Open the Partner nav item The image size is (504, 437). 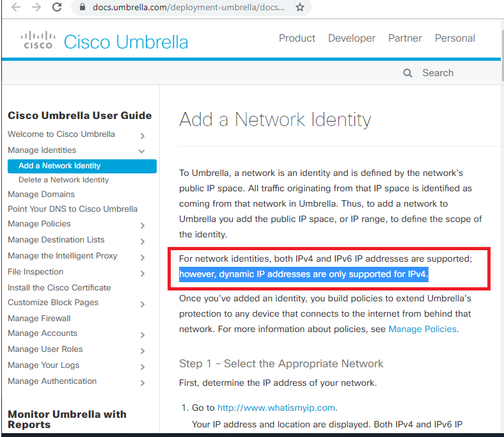point(405,38)
